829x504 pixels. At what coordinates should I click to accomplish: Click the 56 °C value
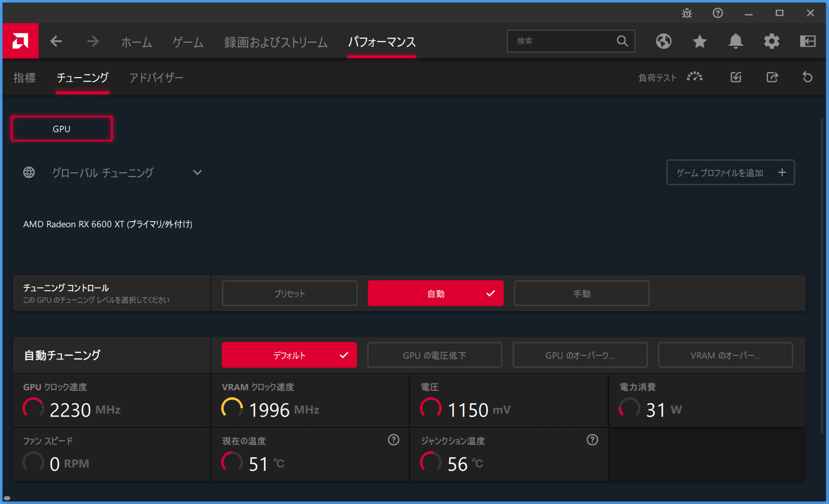[x=465, y=464]
